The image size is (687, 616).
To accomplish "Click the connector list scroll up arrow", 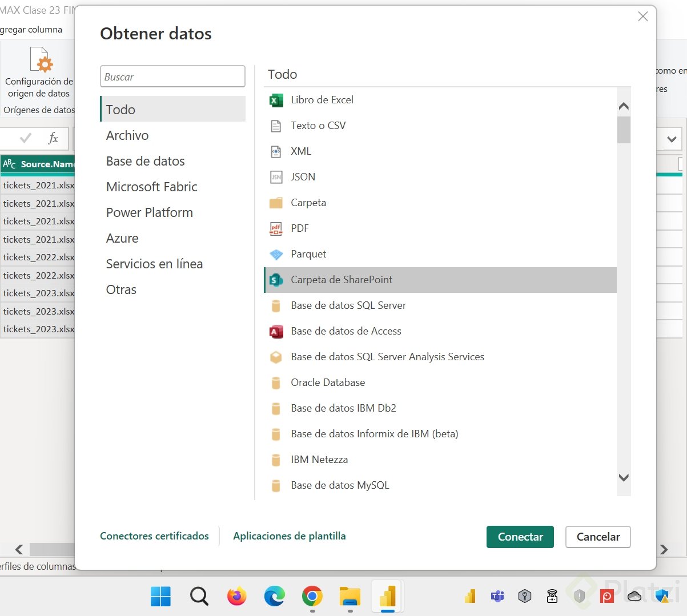I will pos(624,106).
